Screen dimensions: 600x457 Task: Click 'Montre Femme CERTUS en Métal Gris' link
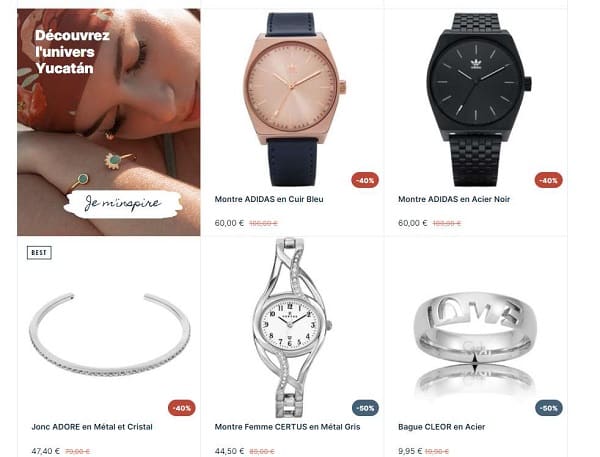click(287, 427)
